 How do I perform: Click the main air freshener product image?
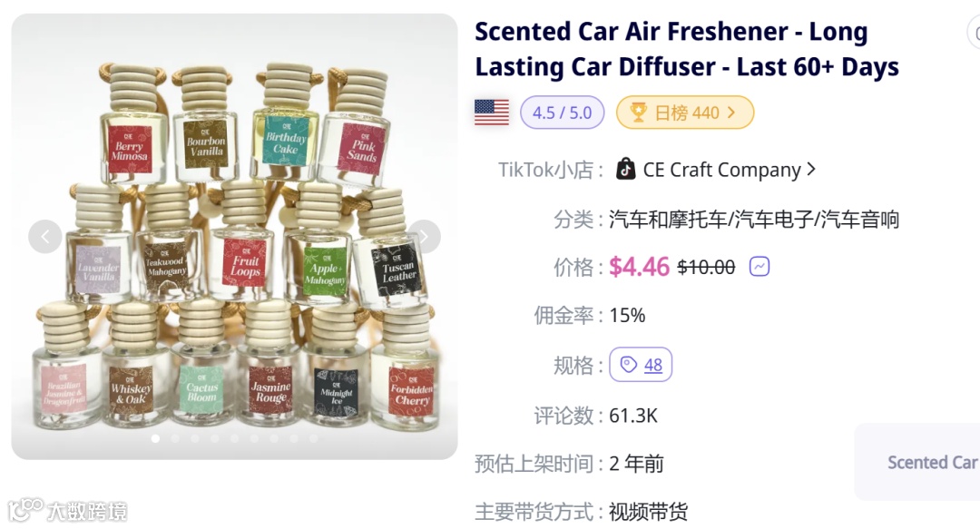234,236
